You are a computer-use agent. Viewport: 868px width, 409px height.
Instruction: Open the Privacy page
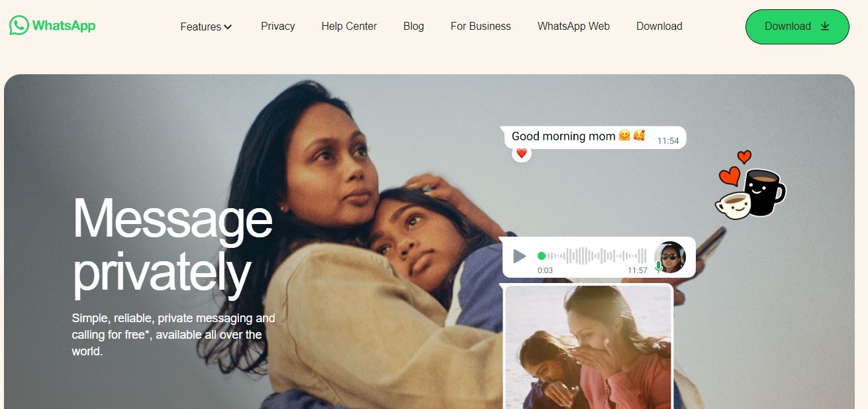pyautogui.click(x=277, y=27)
